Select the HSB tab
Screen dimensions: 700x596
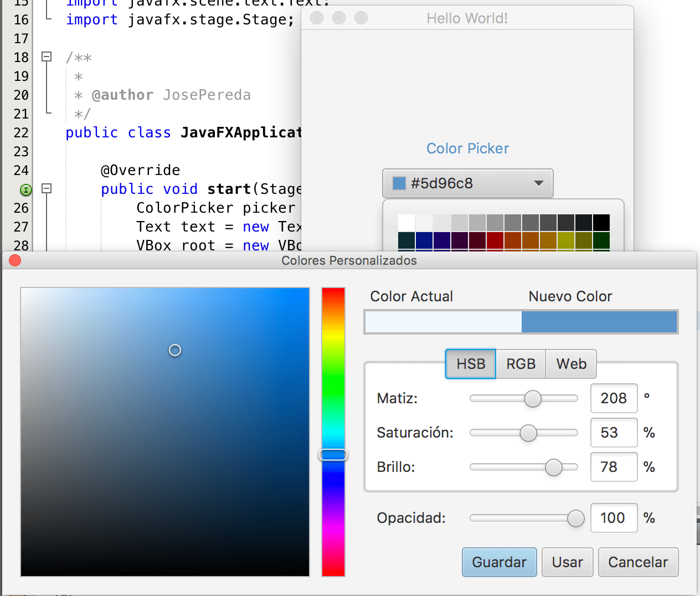point(470,364)
